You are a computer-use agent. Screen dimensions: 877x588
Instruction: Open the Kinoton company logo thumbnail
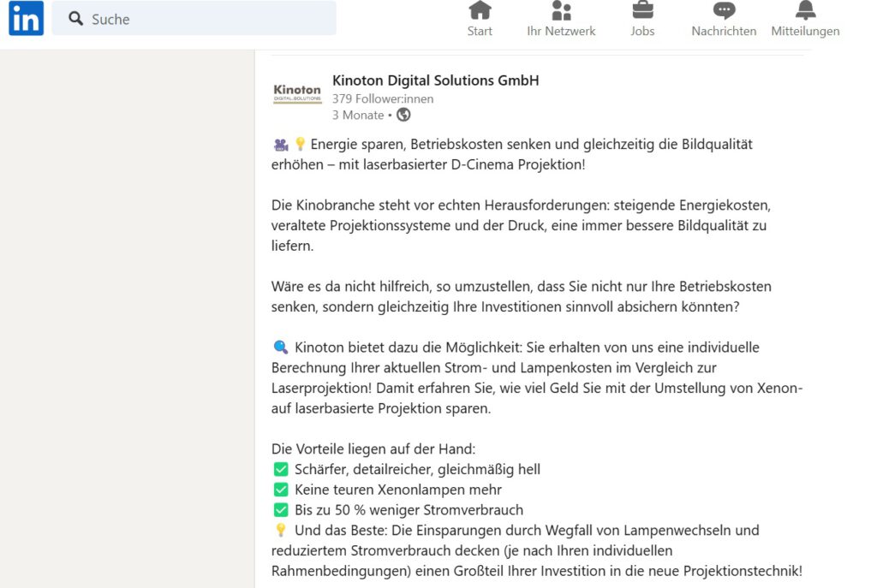[x=297, y=93]
